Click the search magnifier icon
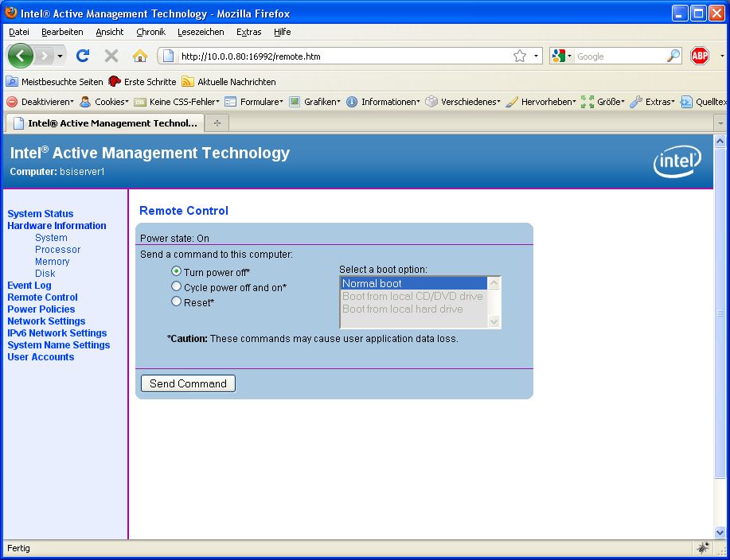Screen dimensions: 730x560 pyautogui.click(x=673, y=56)
